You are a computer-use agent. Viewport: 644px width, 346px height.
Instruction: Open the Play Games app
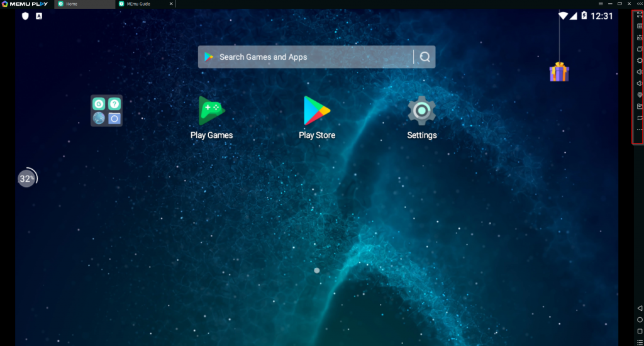click(x=211, y=118)
